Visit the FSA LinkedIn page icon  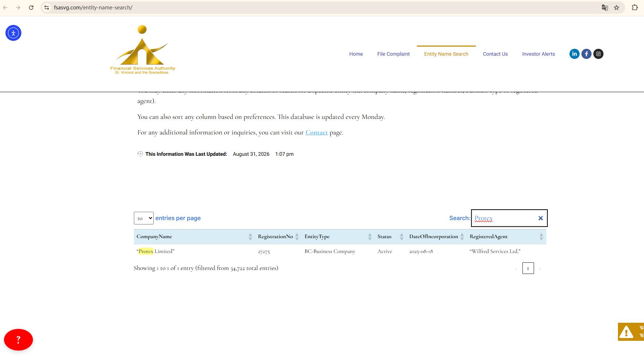574,54
